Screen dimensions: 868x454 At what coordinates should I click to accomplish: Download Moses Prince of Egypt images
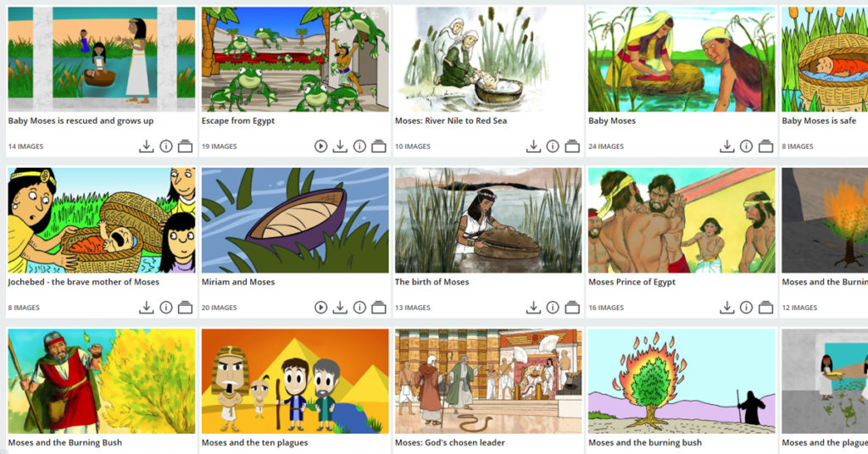(726, 307)
